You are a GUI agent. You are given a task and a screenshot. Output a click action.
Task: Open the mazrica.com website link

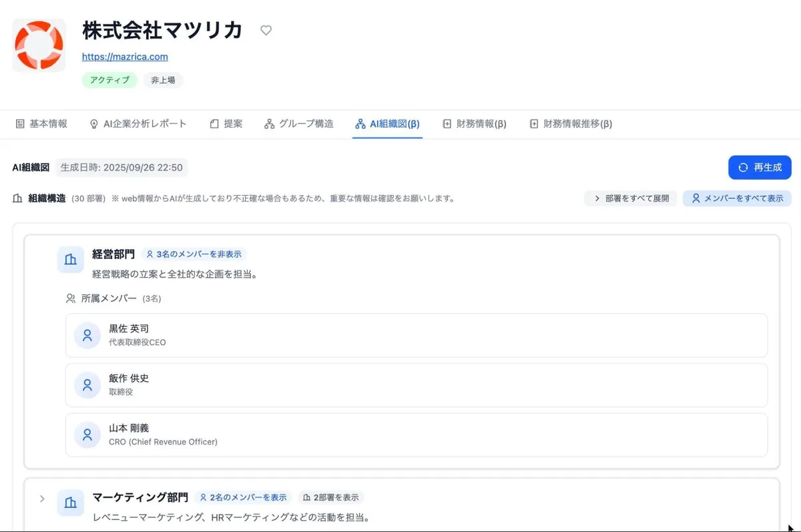point(125,57)
